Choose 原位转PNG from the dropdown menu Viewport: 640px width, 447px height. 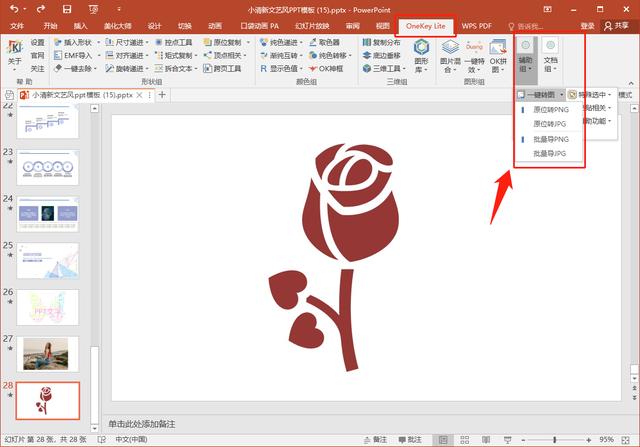click(x=550, y=109)
